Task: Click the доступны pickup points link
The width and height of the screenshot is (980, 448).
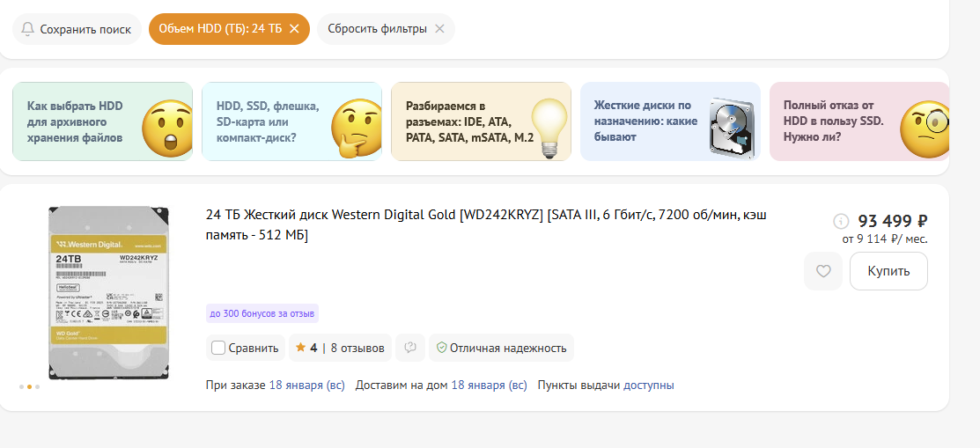Action: 649,386
